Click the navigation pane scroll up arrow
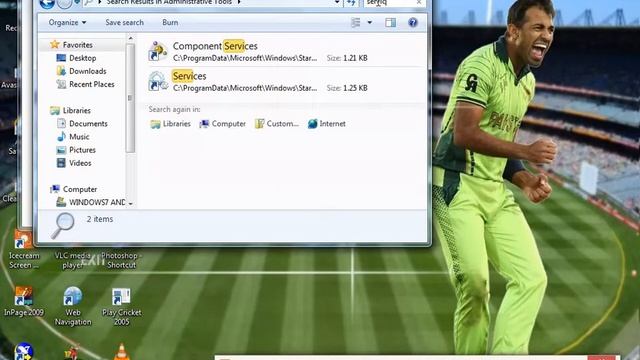640x360 pixels. click(x=131, y=38)
